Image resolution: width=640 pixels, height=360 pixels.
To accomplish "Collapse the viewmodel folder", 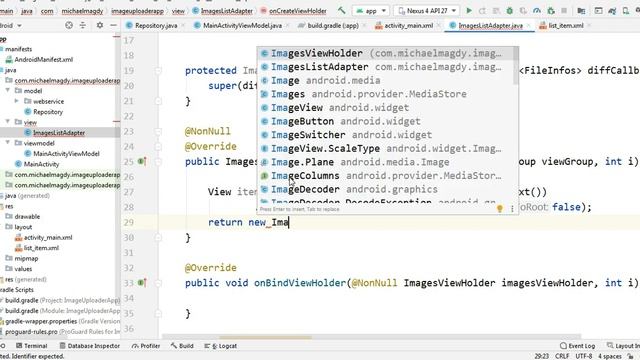I will point(8,143).
